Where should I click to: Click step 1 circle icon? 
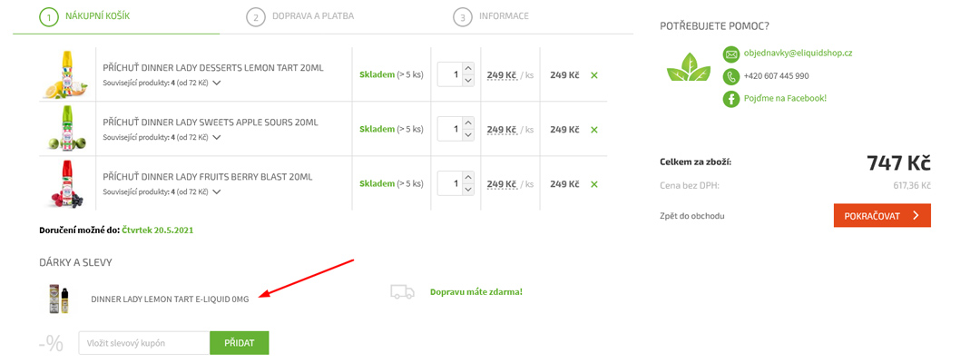point(49,16)
